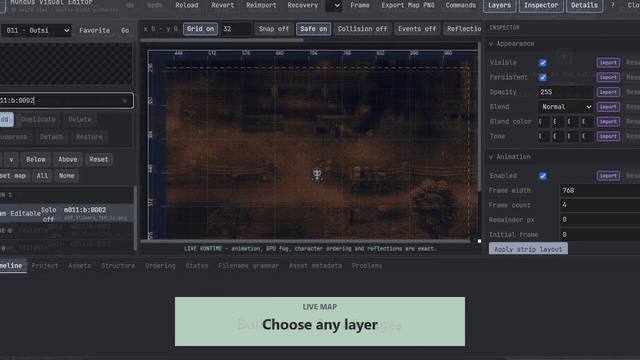Open the Filename grammar tab

pyautogui.click(x=248, y=266)
